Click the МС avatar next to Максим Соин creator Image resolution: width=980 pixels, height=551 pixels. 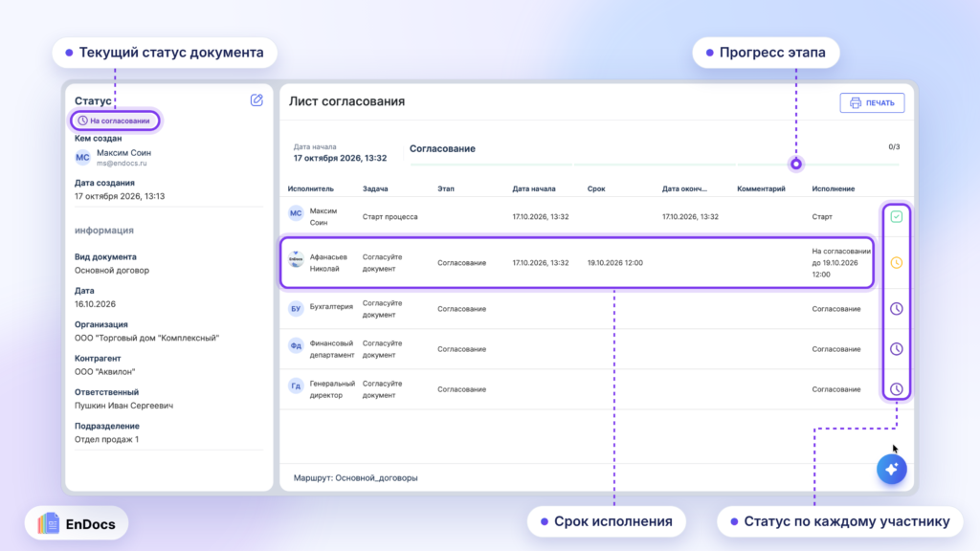pos(82,158)
